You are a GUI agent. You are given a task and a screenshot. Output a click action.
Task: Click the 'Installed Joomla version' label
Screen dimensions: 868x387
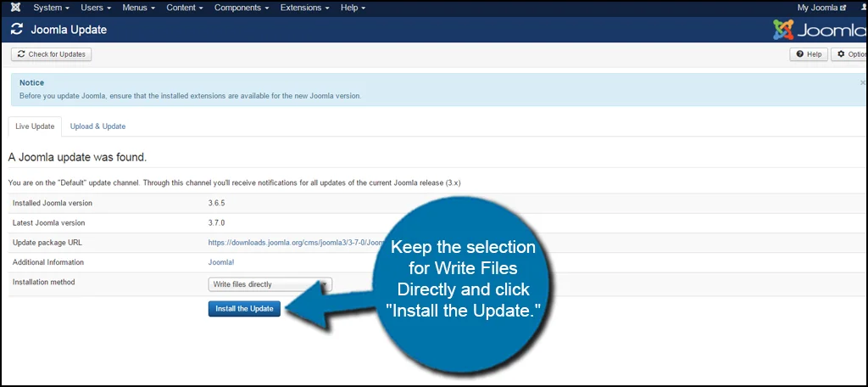click(53, 203)
